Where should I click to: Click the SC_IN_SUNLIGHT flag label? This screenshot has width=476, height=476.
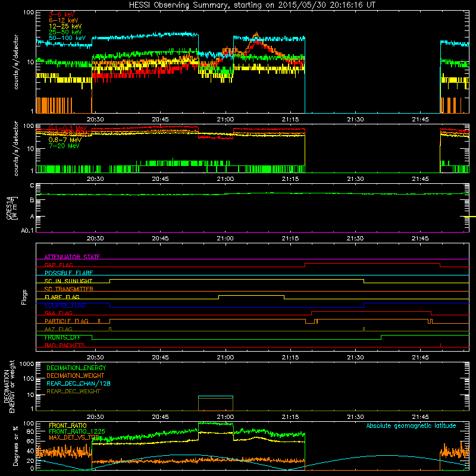tap(68, 281)
